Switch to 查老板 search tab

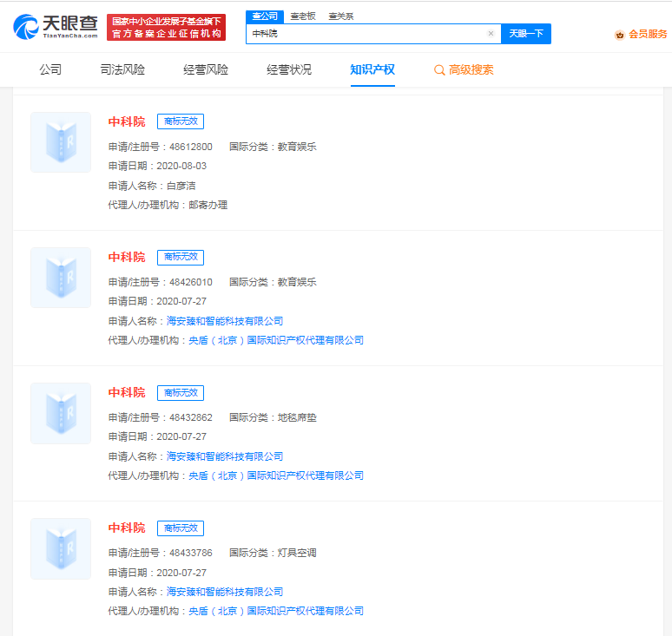tap(303, 16)
